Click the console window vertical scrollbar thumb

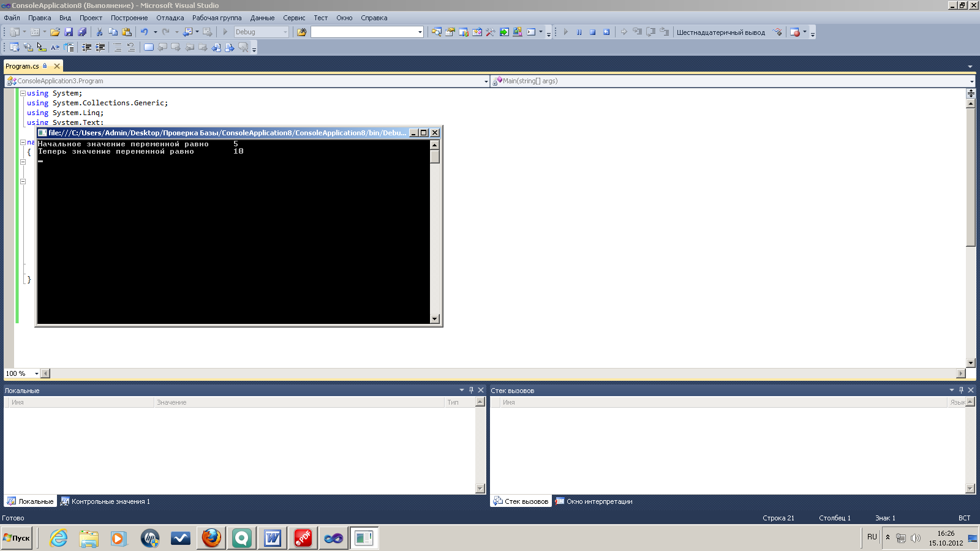435,157
